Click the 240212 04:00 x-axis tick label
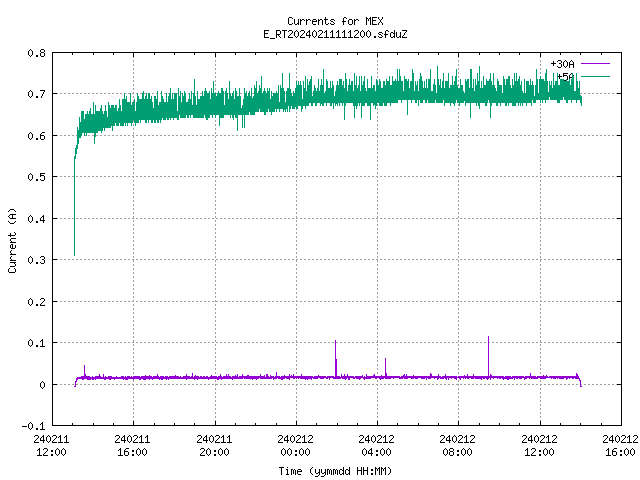This screenshot has height=480, width=640. (x=376, y=445)
